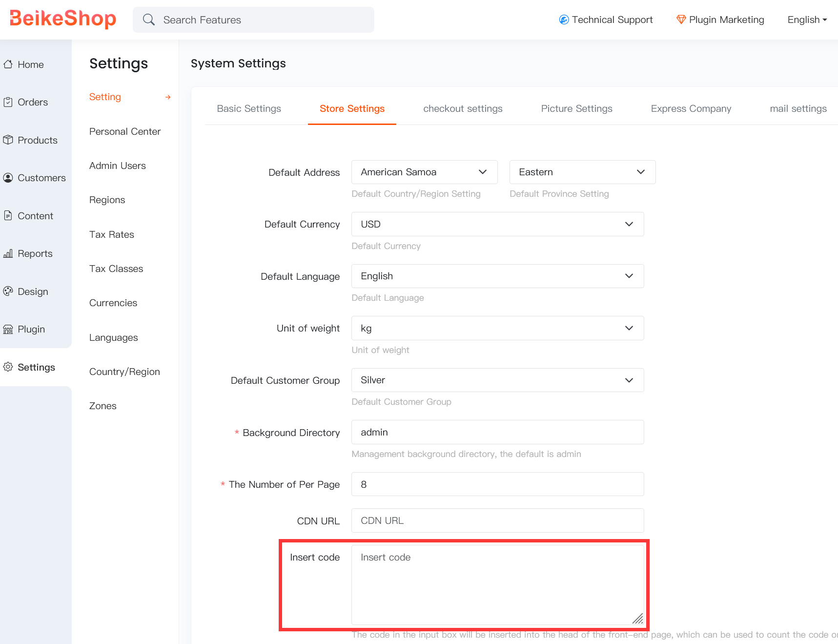The height and width of the screenshot is (644, 838).
Task: Click the Insert code text area
Action: (497, 584)
